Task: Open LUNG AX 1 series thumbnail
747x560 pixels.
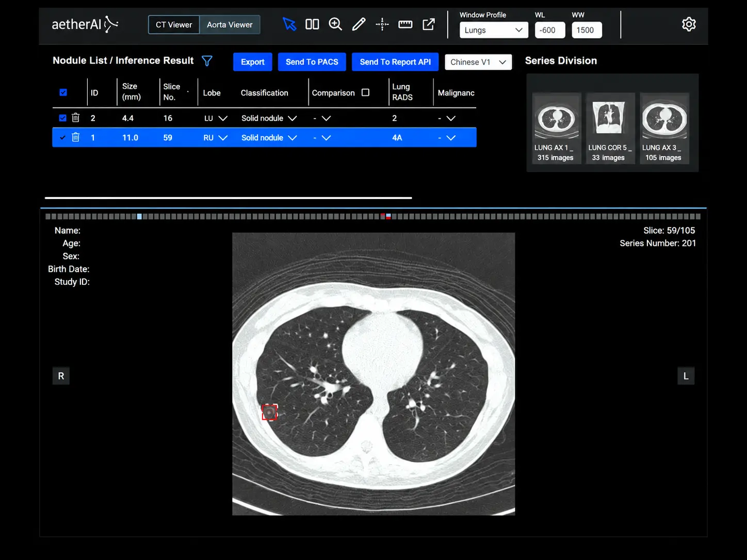Action: pyautogui.click(x=556, y=128)
